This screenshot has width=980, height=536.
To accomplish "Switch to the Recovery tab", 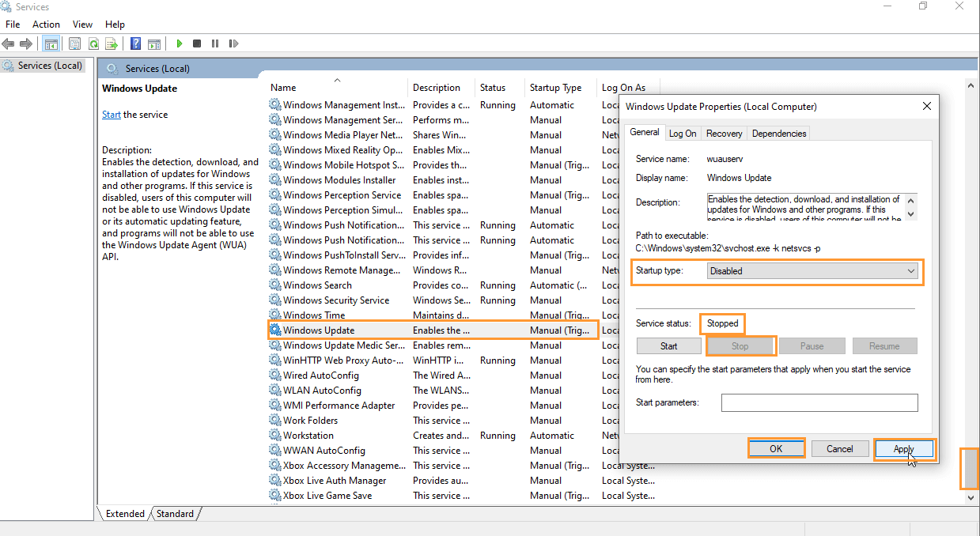I will pyautogui.click(x=724, y=134).
